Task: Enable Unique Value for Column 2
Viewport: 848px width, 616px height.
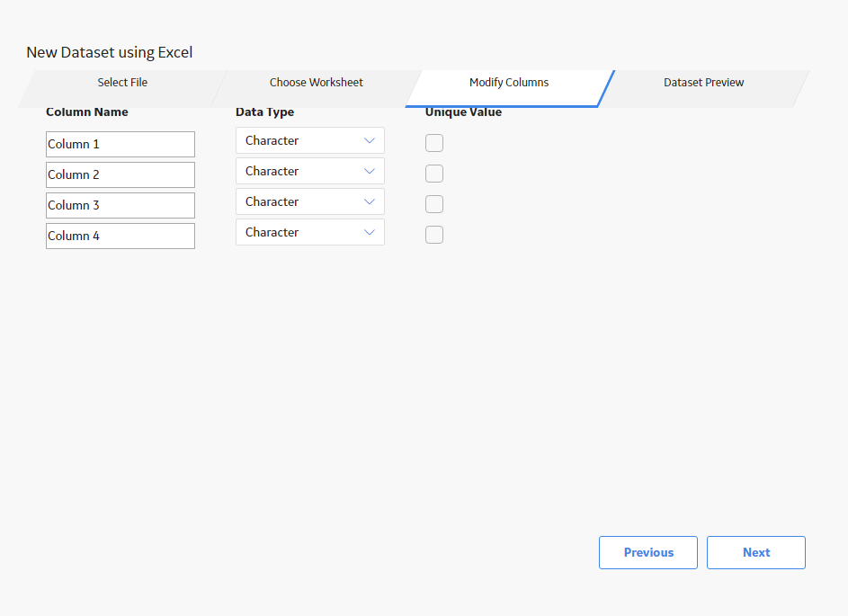Action: [434, 174]
